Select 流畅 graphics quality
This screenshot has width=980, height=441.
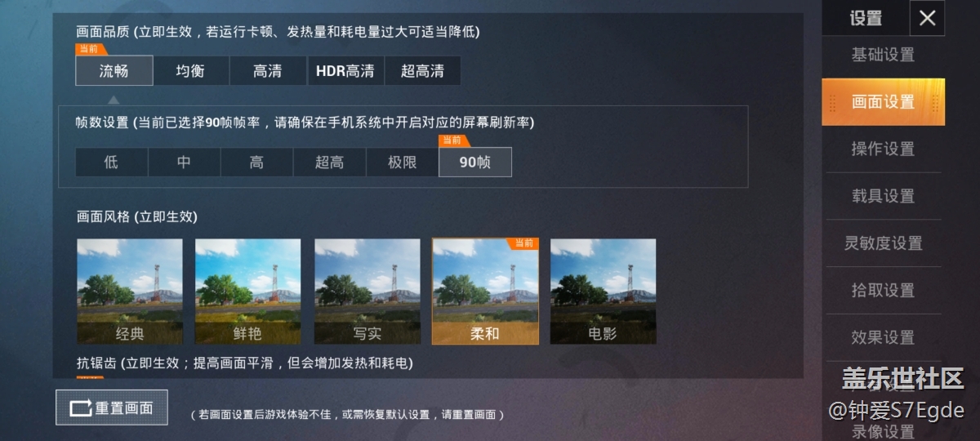(114, 71)
